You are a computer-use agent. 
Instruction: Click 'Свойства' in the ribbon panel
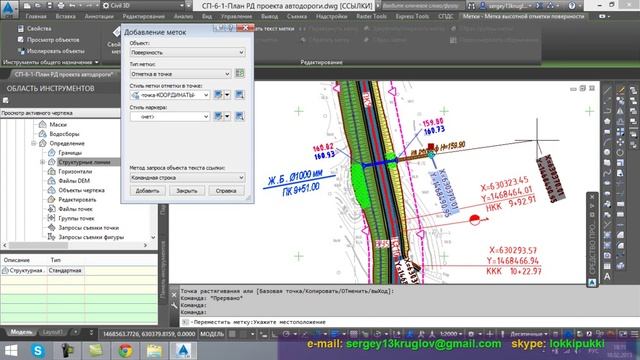click(35, 29)
